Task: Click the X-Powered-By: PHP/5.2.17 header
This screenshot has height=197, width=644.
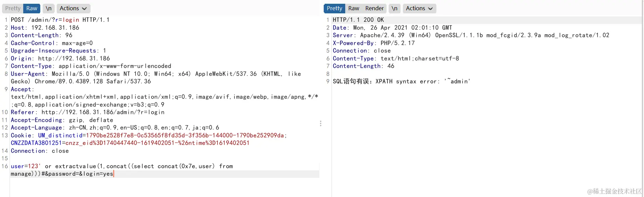Action: (374, 43)
